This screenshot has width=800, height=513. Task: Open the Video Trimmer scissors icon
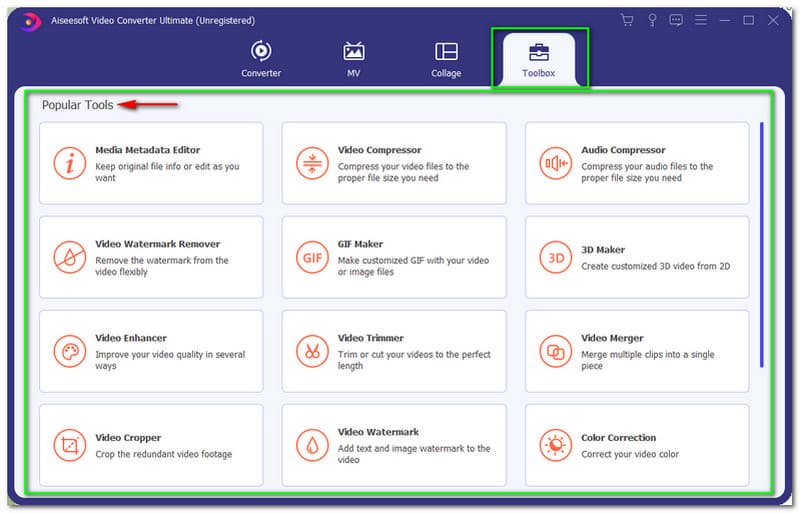tap(312, 351)
